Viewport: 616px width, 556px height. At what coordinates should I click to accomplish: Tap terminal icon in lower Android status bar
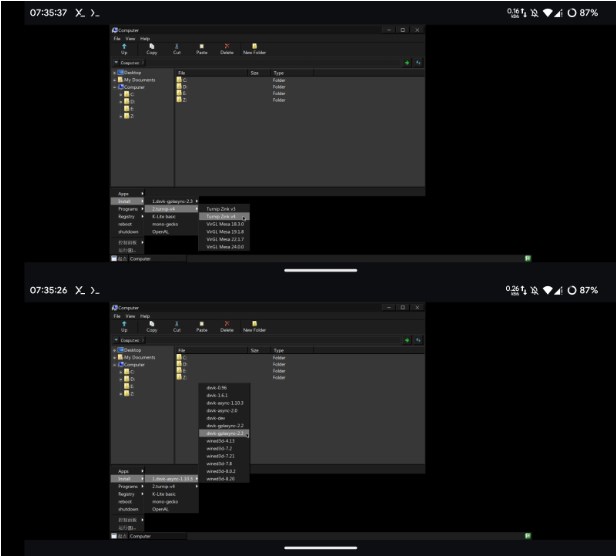click(94, 290)
